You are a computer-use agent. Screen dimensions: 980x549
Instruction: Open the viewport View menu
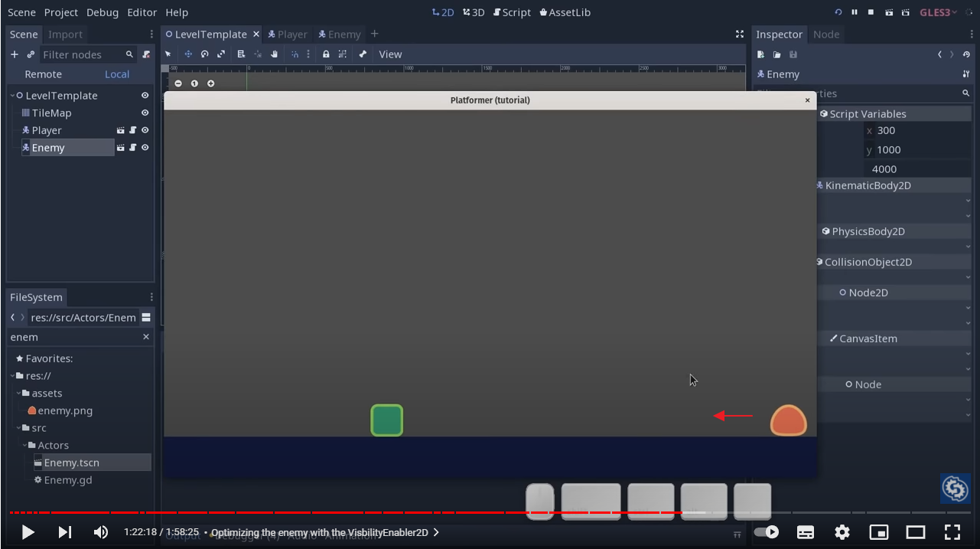[390, 54]
